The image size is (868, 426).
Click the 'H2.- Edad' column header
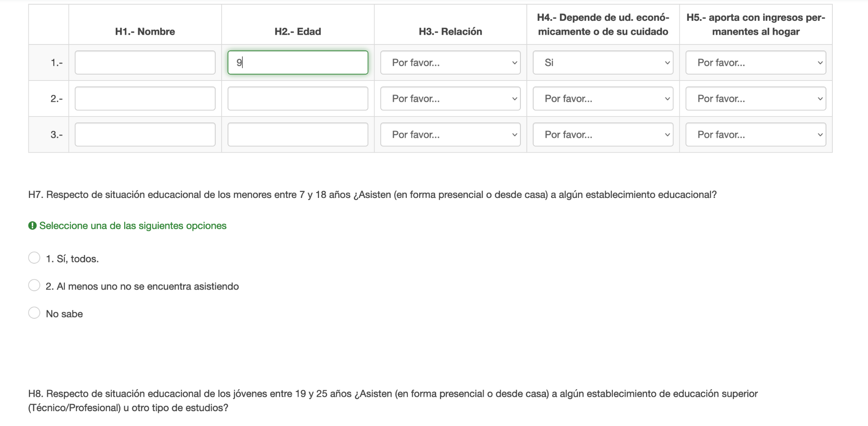[x=298, y=32]
